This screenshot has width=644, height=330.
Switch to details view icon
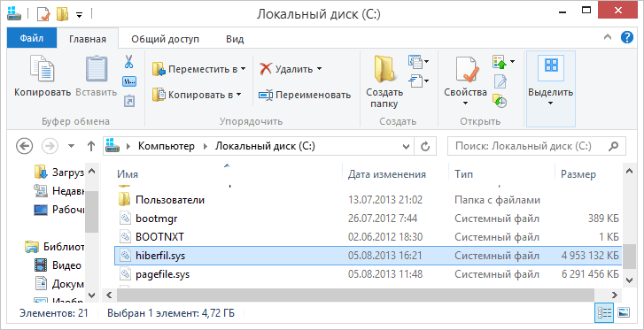pos(604,312)
